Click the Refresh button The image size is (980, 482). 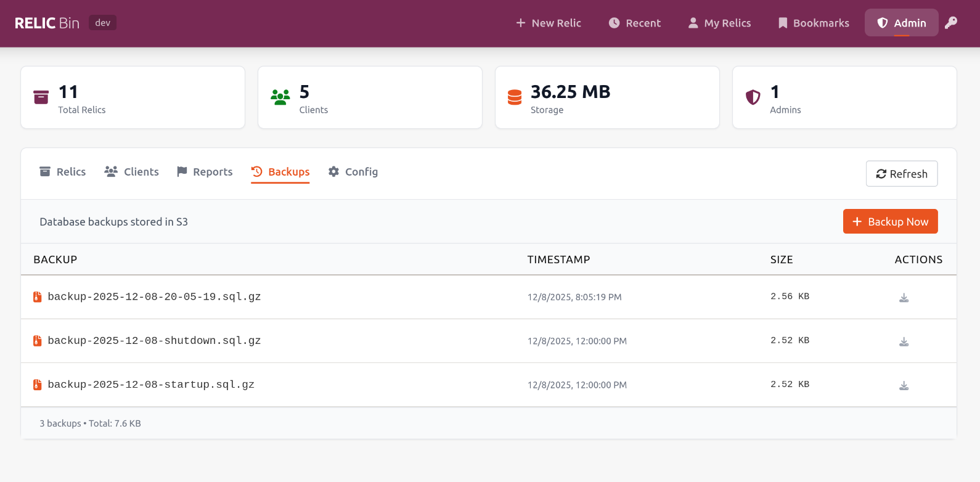pos(902,174)
